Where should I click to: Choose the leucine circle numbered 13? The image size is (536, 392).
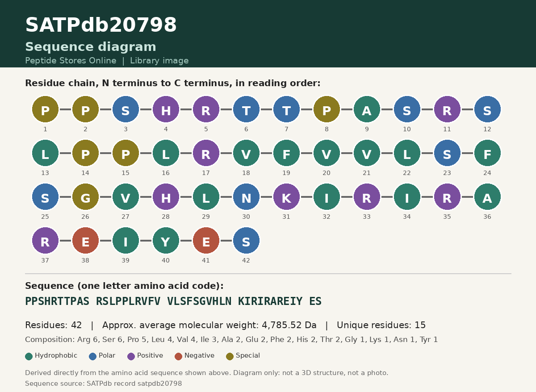tap(45, 153)
